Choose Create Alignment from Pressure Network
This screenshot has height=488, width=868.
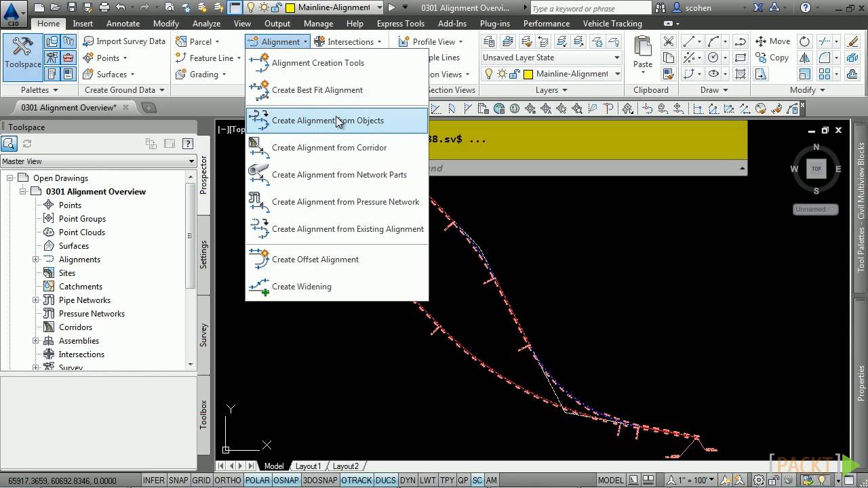[x=337, y=202]
